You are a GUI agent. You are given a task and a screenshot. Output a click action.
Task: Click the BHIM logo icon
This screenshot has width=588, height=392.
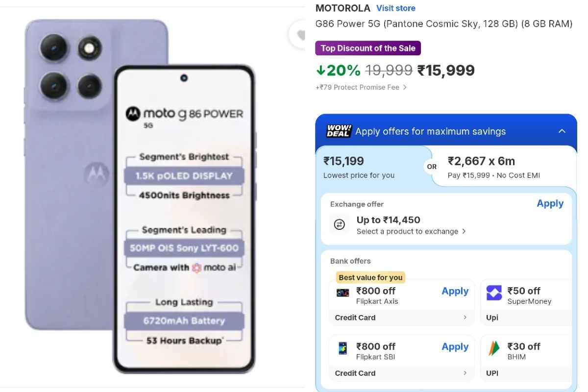click(494, 349)
